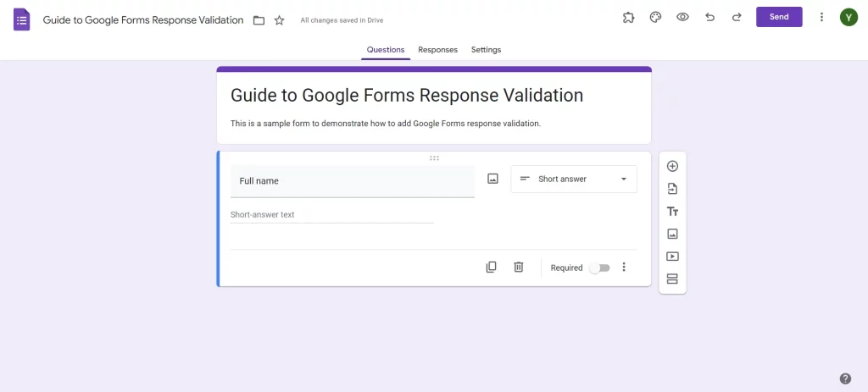The image size is (868, 392).
Task: Open the Short answer question type dropdown
Action: click(574, 179)
